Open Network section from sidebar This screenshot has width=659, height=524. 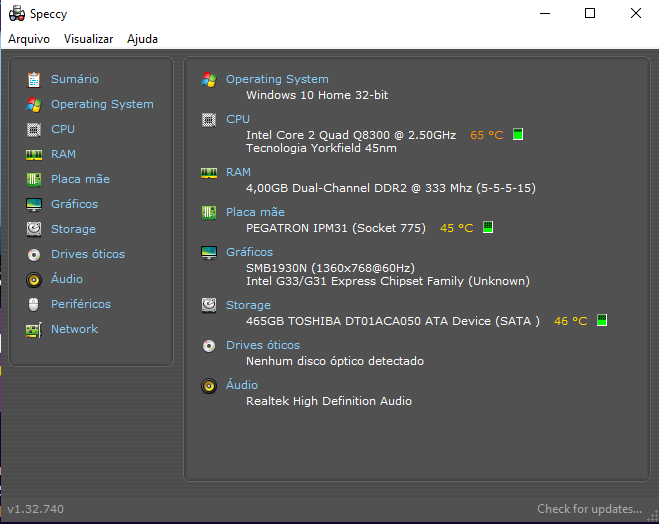coord(74,329)
